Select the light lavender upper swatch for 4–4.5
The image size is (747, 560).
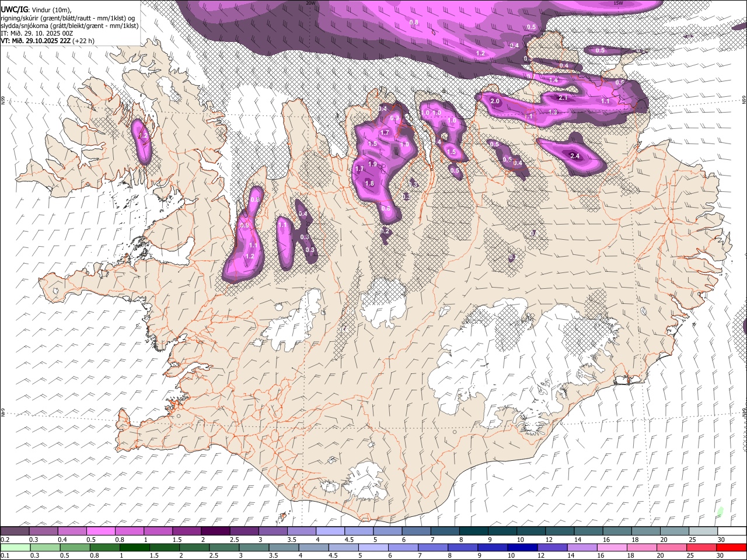330,531
